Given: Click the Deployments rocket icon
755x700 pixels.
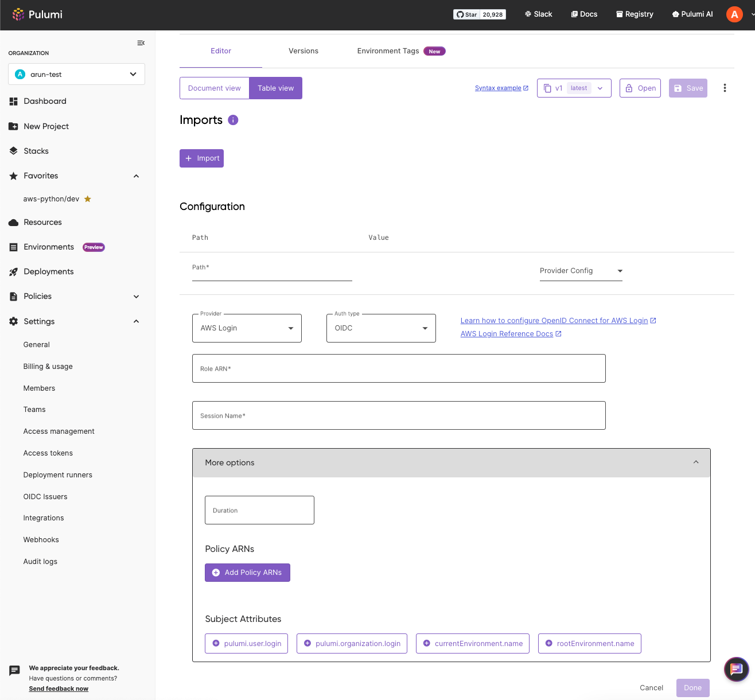Looking at the screenshot, I should 14,272.
